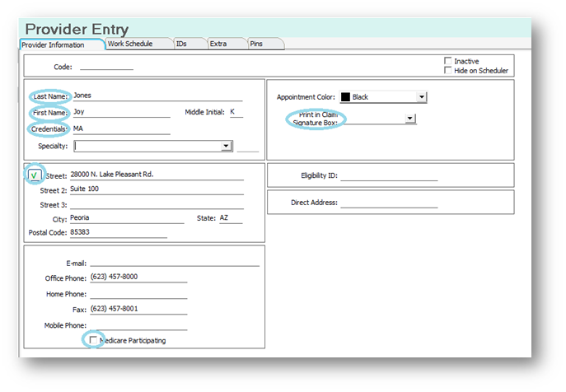Image resolution: width=566 pixels, height=392 pixels.
Task: Enable Hide on Scheduler option
Action: tap(448, 71)
